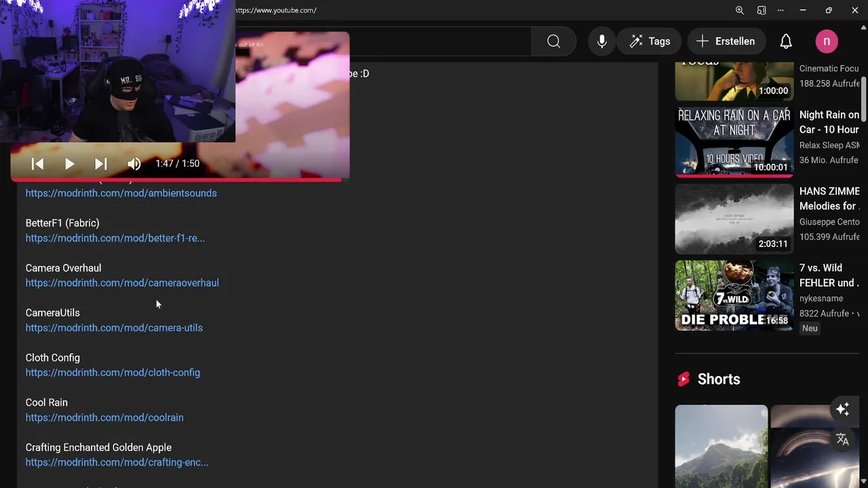Viewport: 868px width, 488px height.
Task: Click the '105.399 Aufrufe' view count text
Action: coord(829,237)
